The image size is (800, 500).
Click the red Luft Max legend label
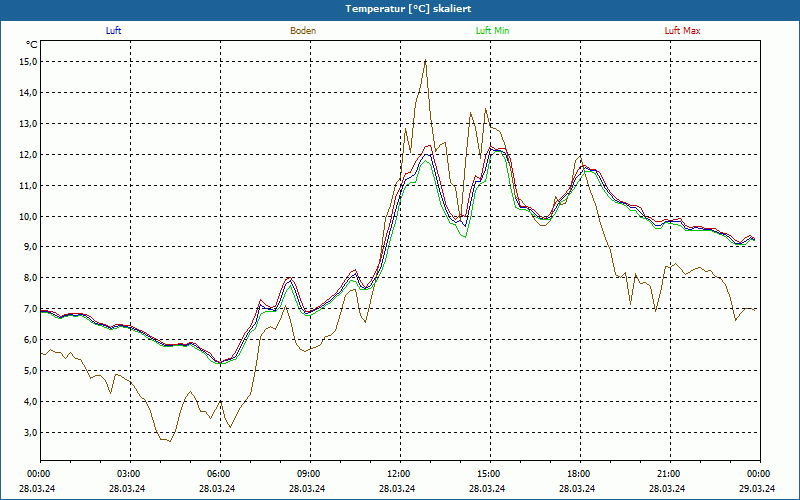[x=682, y=31]
